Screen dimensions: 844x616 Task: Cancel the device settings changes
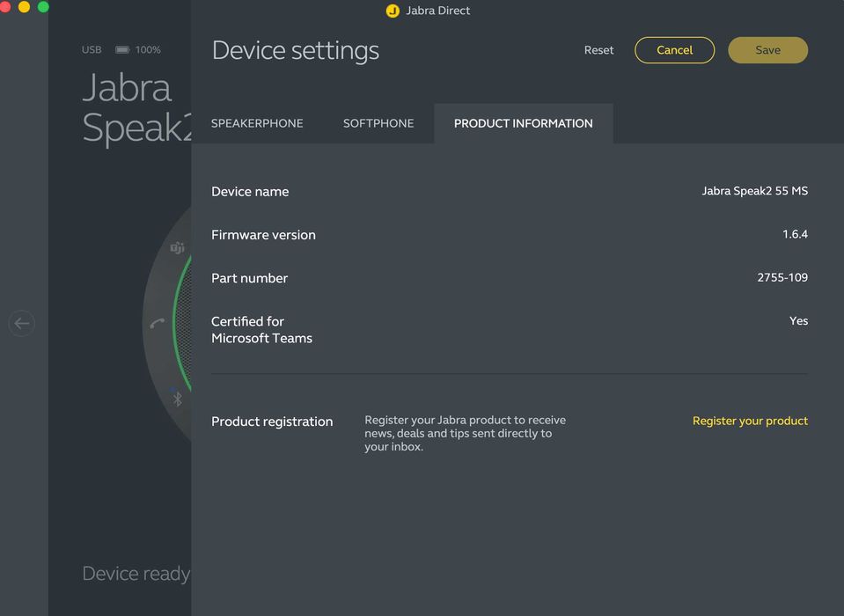[x=674, y=50]
